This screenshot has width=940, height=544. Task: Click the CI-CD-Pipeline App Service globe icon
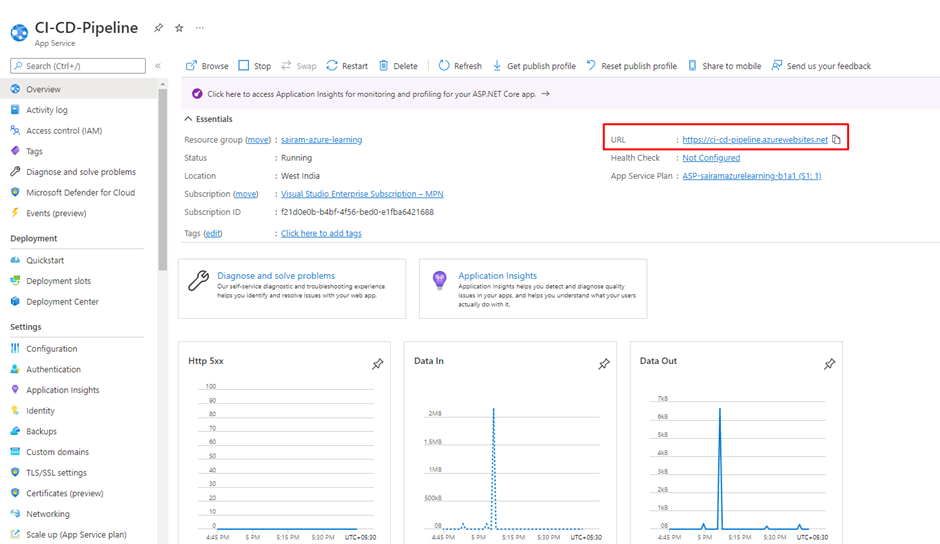(x=19, y=32)
